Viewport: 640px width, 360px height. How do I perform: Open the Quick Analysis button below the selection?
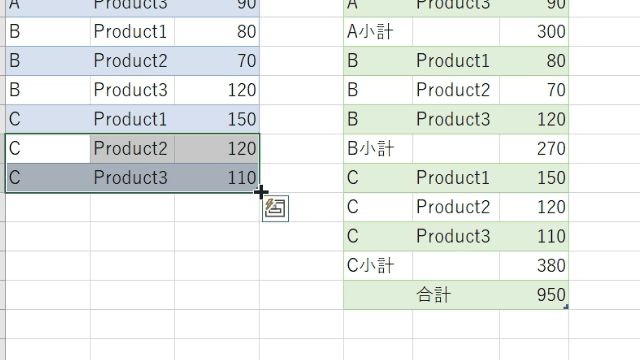click(276, 208)
